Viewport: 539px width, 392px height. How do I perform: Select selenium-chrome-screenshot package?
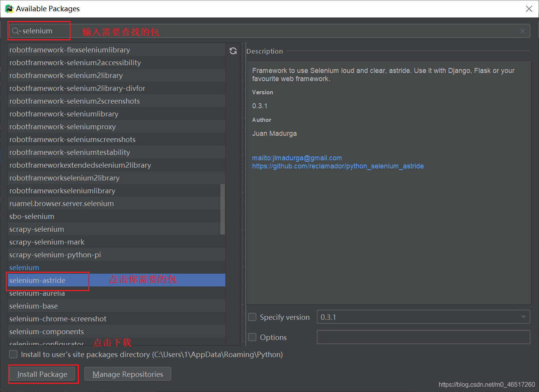coord(117,319)
